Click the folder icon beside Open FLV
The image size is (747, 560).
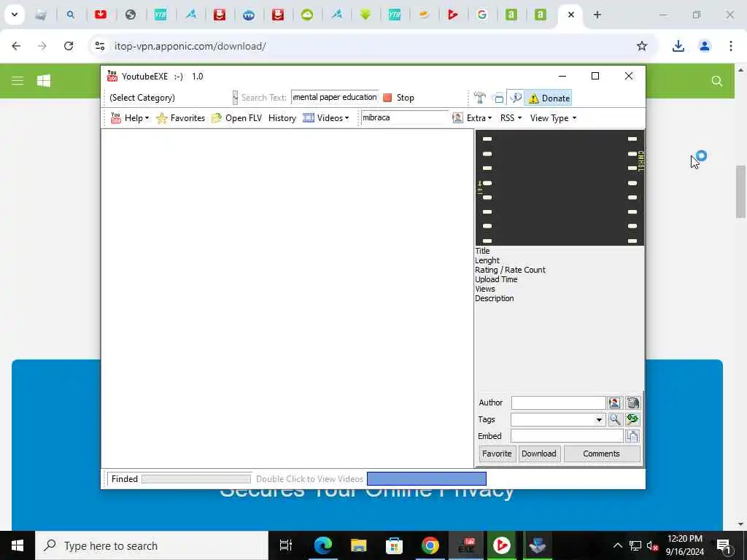click(x=217, y=118)
